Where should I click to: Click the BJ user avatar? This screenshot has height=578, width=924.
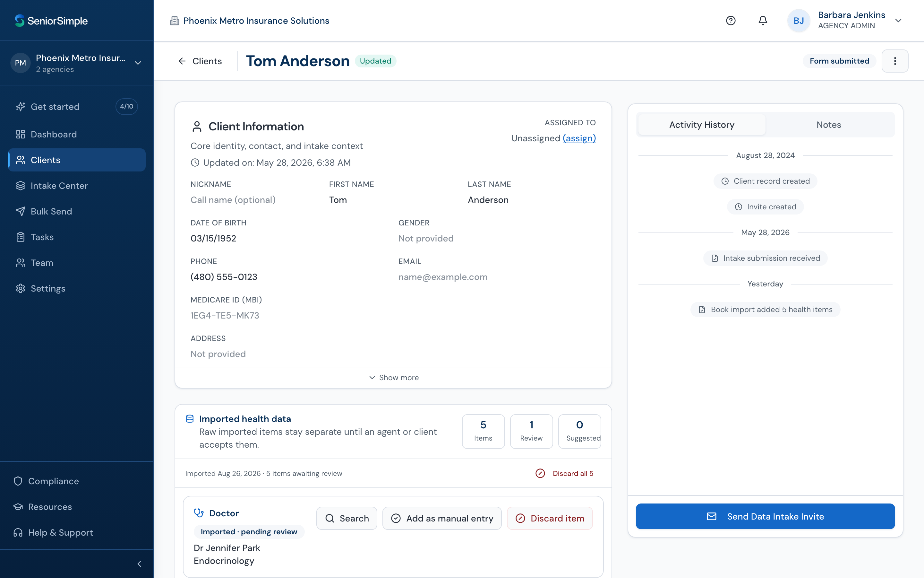tap(798, 21)
